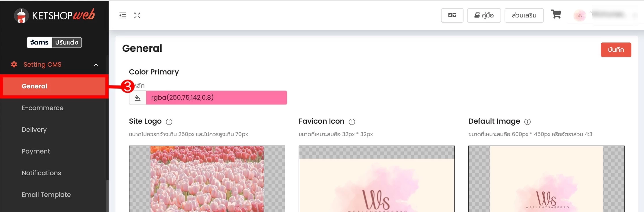This screenshot has height=212, width=644.
Task: Click the info icon beside Default Image
Action: [527, 122]
